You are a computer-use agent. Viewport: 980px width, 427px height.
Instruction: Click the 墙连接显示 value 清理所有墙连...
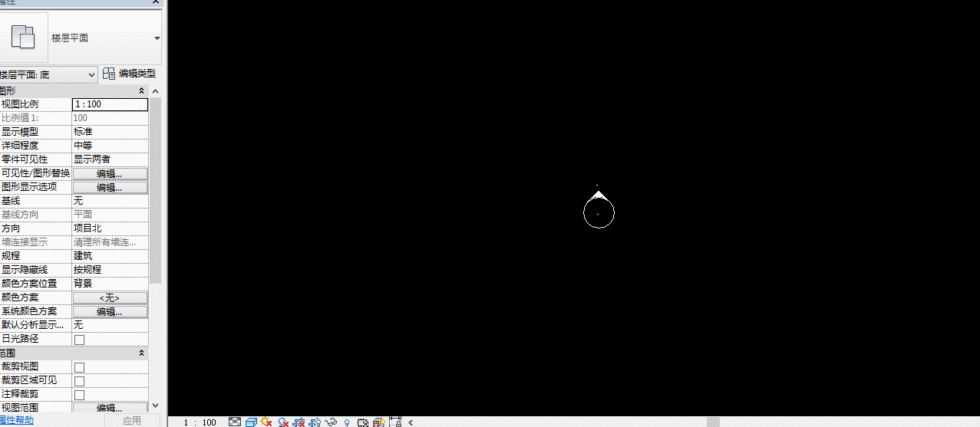110,242
